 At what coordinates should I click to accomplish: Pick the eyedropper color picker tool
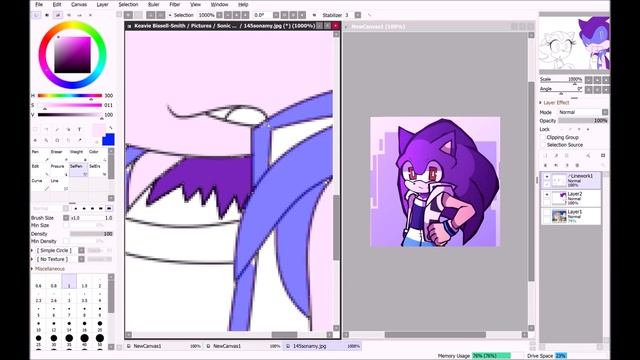tap(80, 140)
